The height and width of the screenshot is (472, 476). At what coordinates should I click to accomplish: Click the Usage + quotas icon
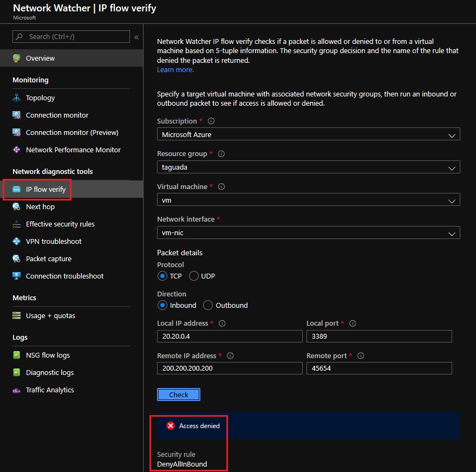(x=16, y=315)
